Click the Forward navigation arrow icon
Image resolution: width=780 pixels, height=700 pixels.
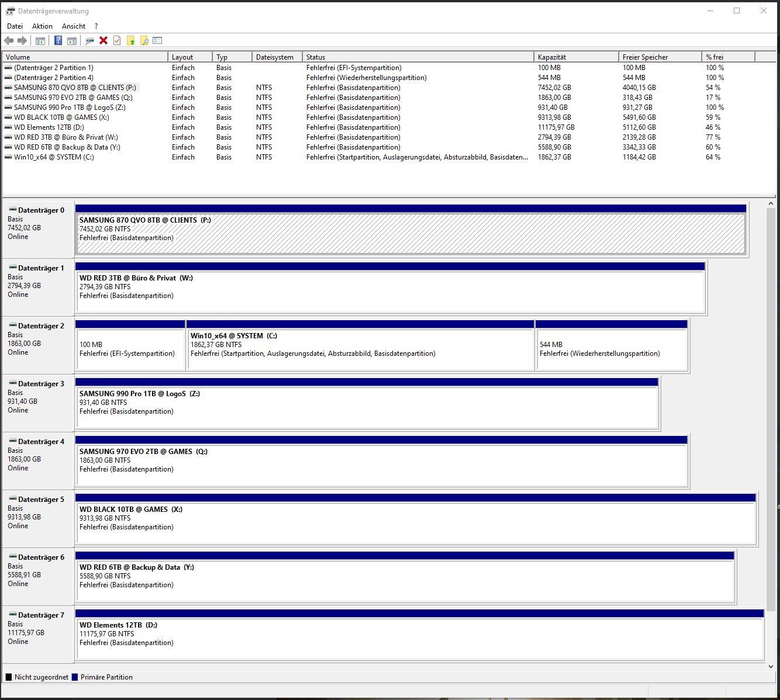[22, 40]
